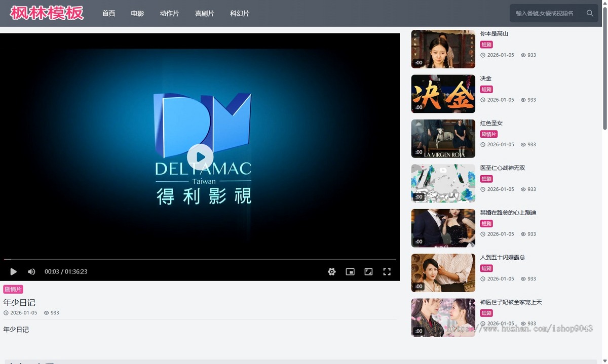The image size is (608, 364).
Task: Open the 喜剧片 nav item
Action: [x=204, y=13]
